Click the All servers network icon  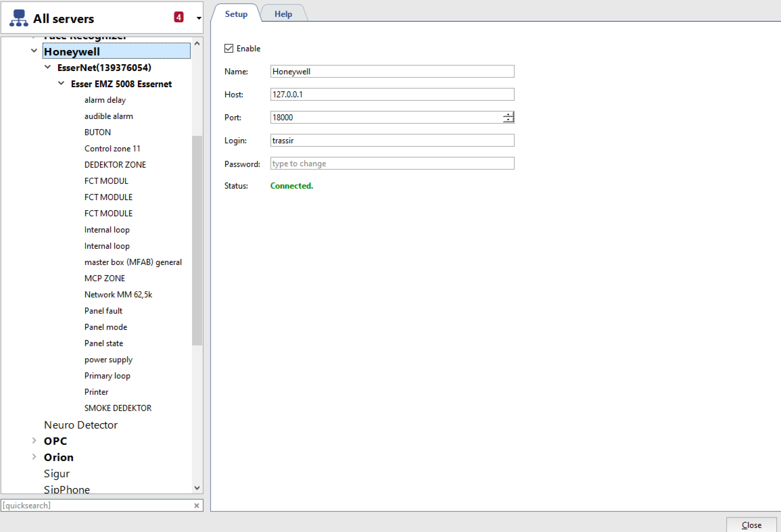click(18, 18)
